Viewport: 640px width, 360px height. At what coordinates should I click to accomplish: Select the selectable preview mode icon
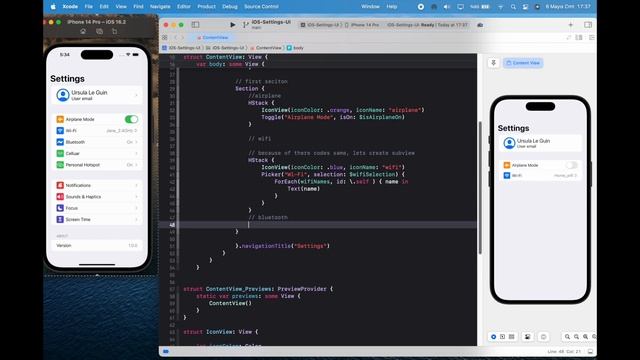tap(502, 337)
